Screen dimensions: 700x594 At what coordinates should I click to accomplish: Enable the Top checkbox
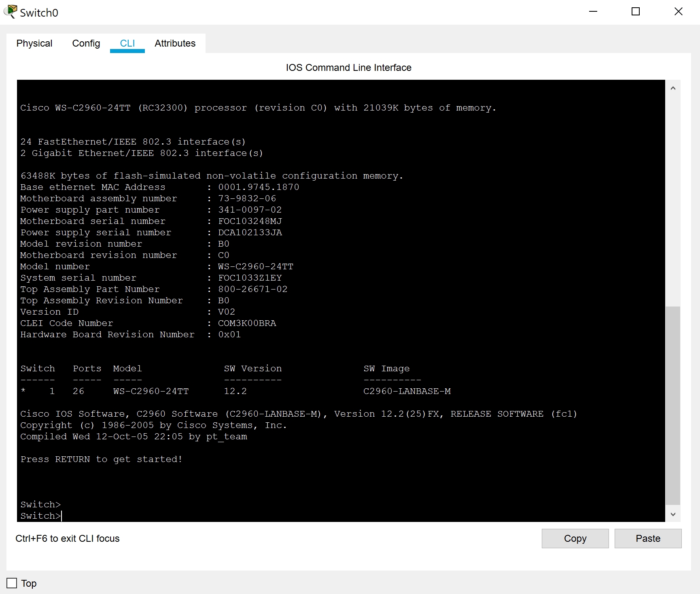point(12,583)
